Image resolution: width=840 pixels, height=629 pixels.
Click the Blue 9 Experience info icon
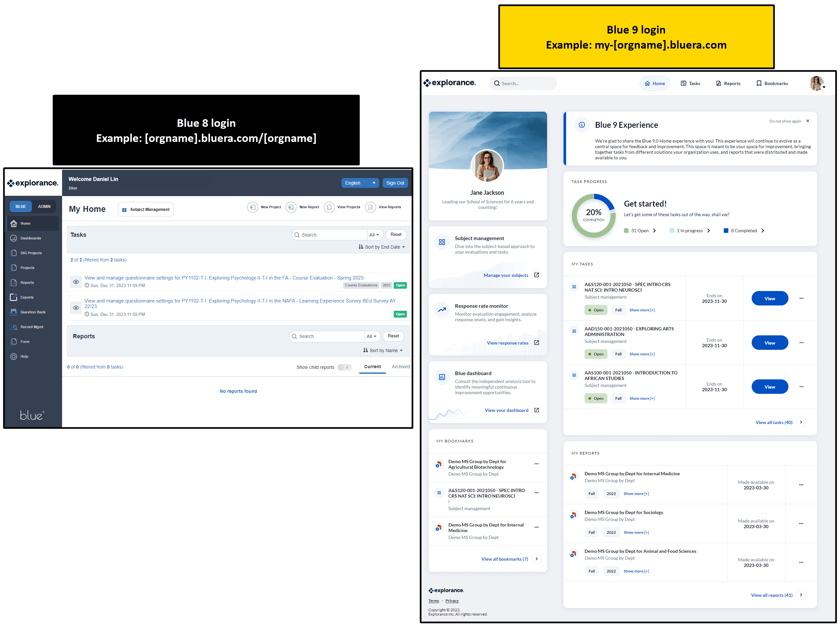tap(582, 125)
